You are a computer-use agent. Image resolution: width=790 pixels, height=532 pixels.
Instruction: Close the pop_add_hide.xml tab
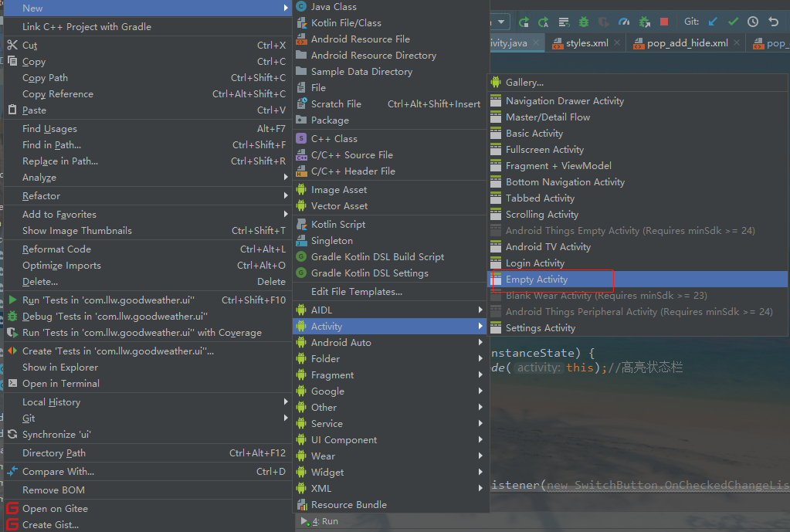coord(737,43)
